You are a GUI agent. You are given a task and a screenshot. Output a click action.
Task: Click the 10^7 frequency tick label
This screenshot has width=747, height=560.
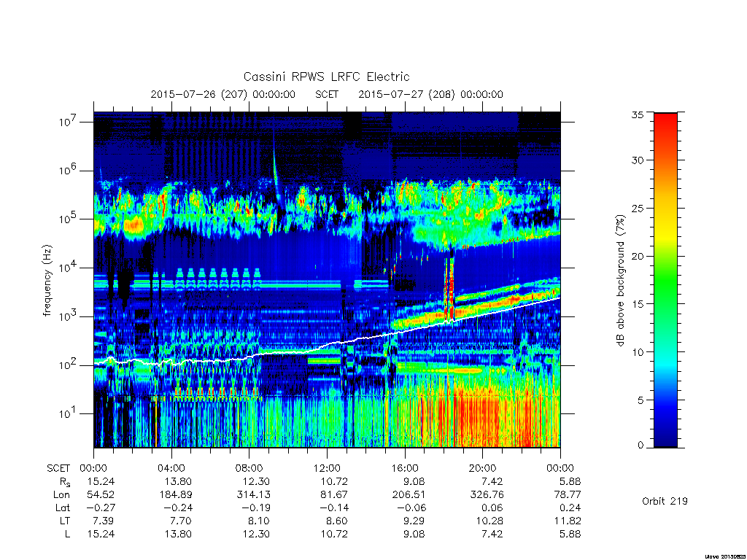[x=69, y=122]
